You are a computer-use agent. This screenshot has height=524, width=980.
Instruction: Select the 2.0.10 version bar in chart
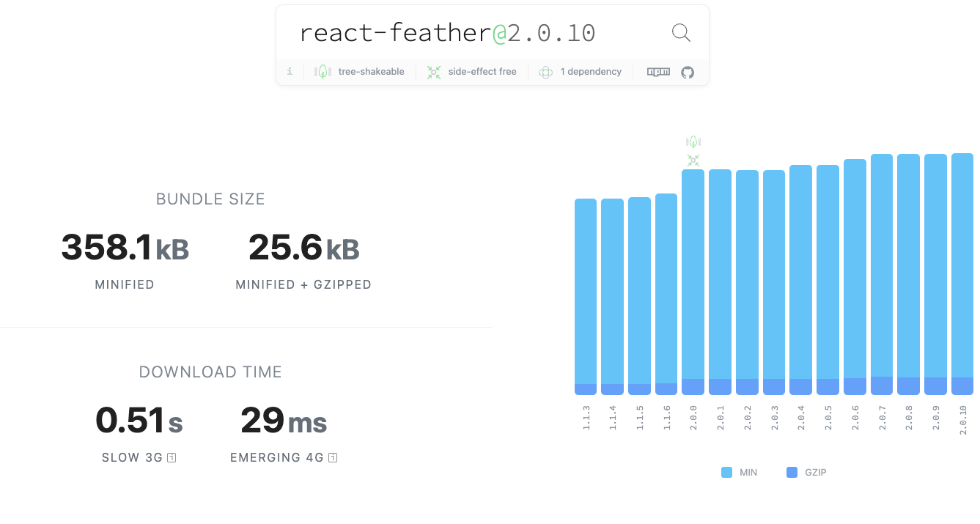click(x=962, y=271)
